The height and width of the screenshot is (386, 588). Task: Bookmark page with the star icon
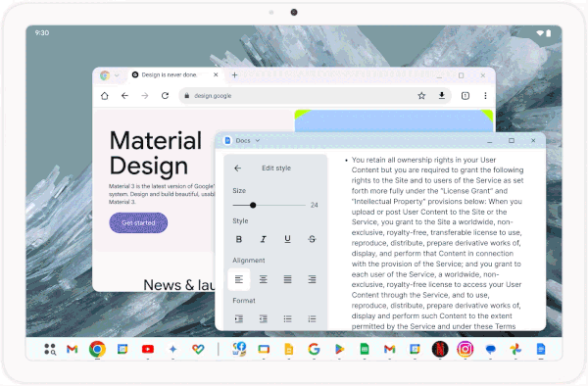tap(421, 96)
